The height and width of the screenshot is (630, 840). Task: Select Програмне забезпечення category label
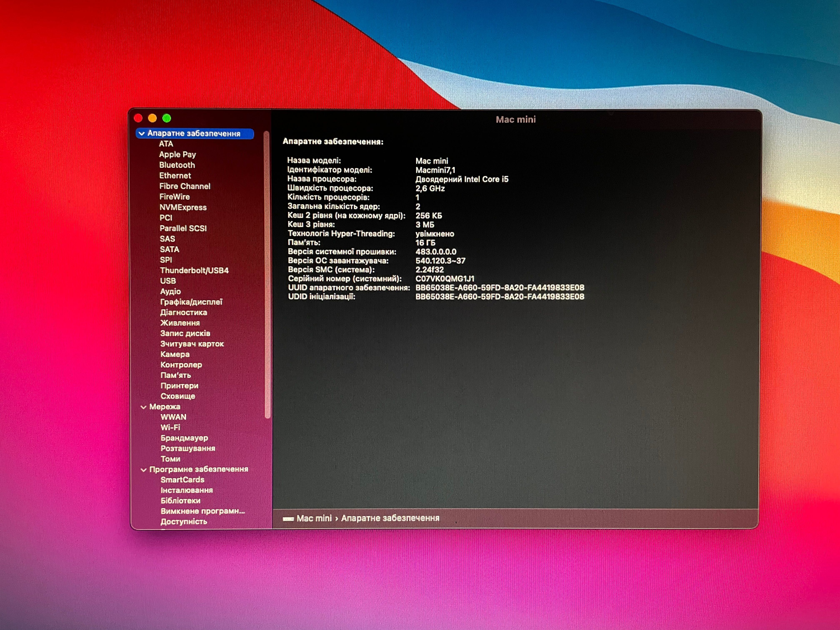click(x=199, y=469)
